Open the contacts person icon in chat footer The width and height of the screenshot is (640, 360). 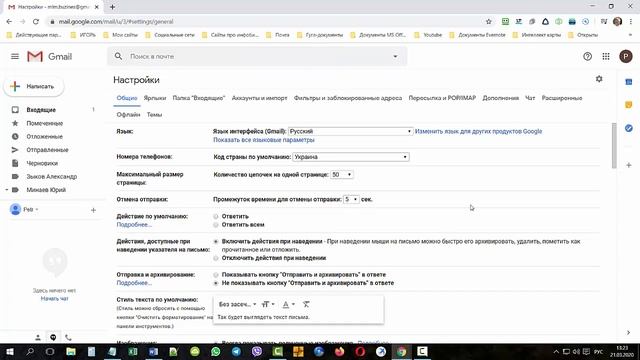tap(38, 338)
